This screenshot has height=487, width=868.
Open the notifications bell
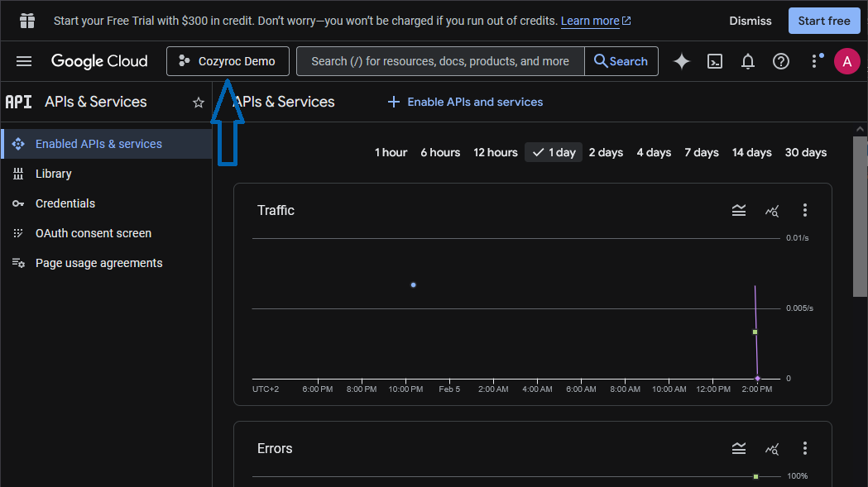pyautogui.click(x=748, y=61)
